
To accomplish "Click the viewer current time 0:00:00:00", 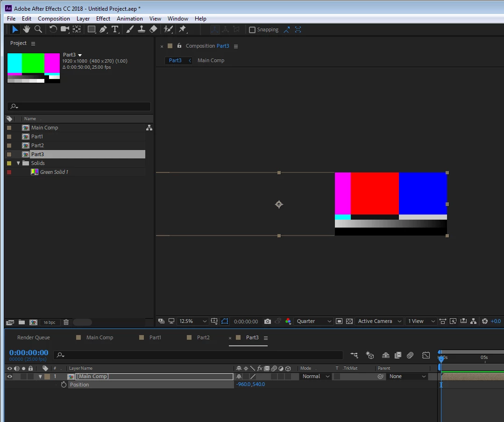I will pyautogui.click(x=246, y=322).
